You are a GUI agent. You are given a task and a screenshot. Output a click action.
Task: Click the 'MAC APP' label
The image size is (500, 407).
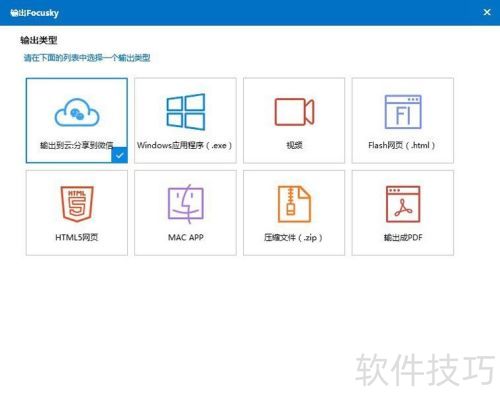[x=186, y=237]
